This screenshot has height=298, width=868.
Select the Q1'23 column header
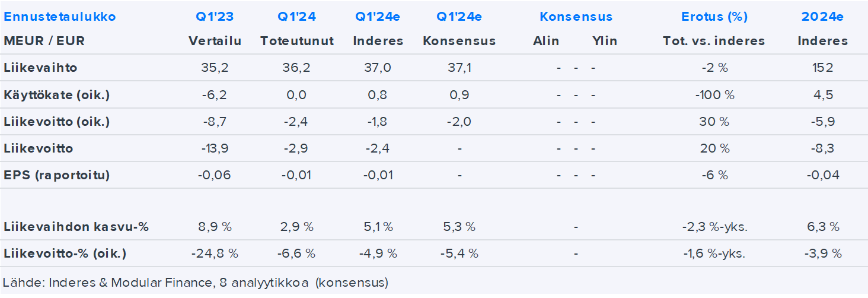pyautogui.click(x=214, y=17)
